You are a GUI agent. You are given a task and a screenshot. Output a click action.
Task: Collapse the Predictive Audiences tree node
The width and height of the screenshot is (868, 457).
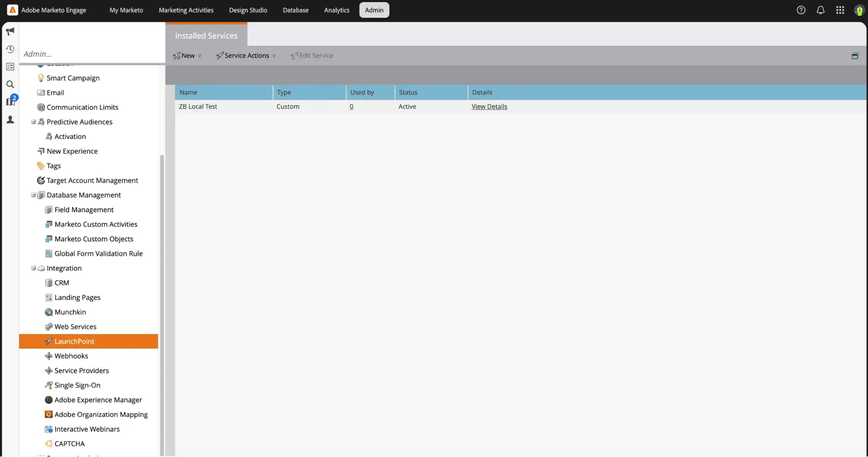point(33,122)
